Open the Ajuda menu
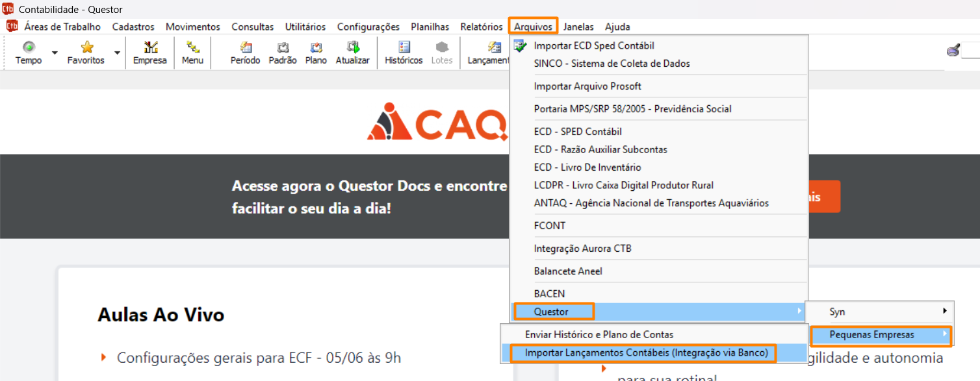980x381 pixels. 617,27
